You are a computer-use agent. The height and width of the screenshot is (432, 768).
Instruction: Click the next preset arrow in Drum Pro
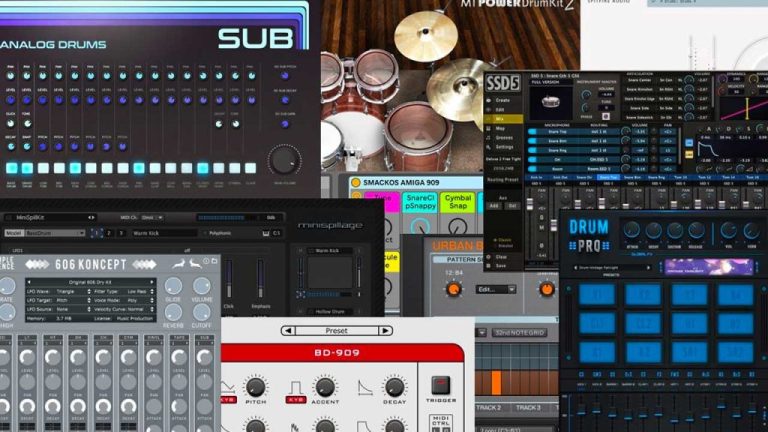(648, 268)
